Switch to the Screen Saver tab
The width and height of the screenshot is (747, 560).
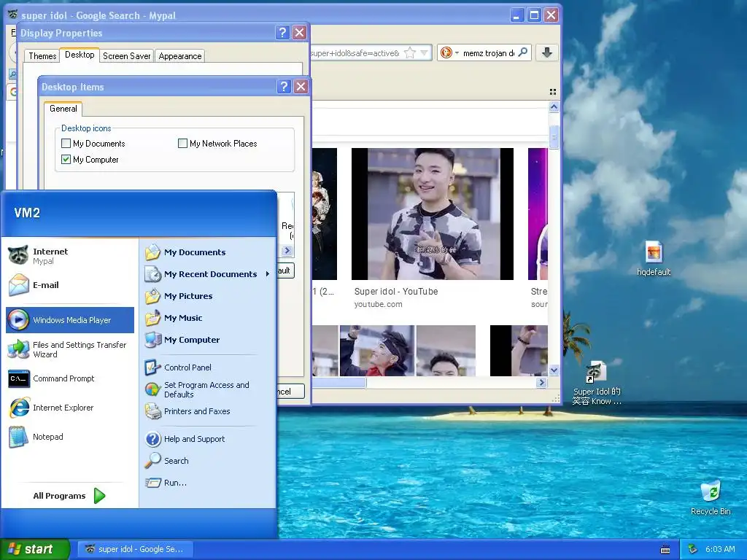[127, 56]
